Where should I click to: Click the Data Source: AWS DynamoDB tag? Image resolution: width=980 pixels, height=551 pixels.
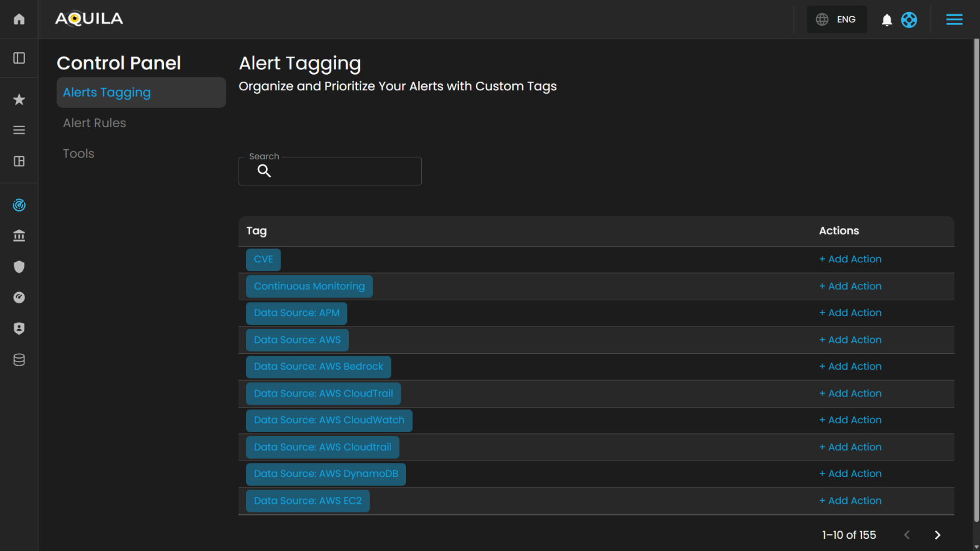coord(325,474)
